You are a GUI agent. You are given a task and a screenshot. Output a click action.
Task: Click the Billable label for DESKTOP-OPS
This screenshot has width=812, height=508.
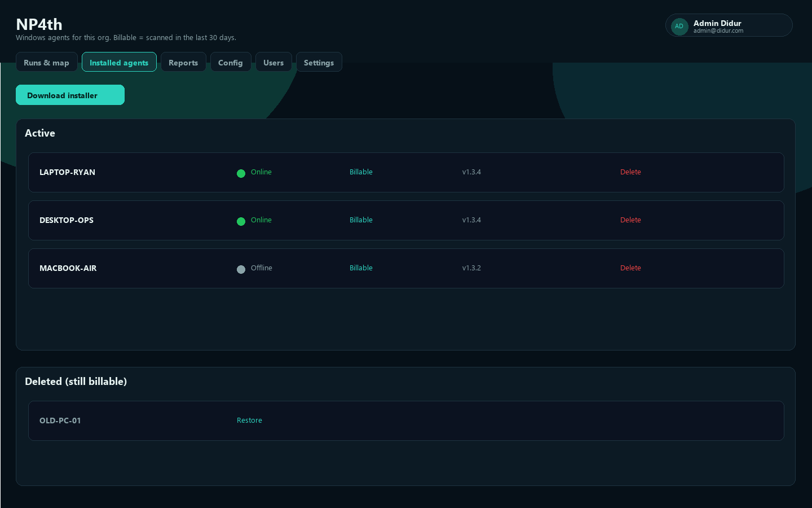(x=361, y=220)
